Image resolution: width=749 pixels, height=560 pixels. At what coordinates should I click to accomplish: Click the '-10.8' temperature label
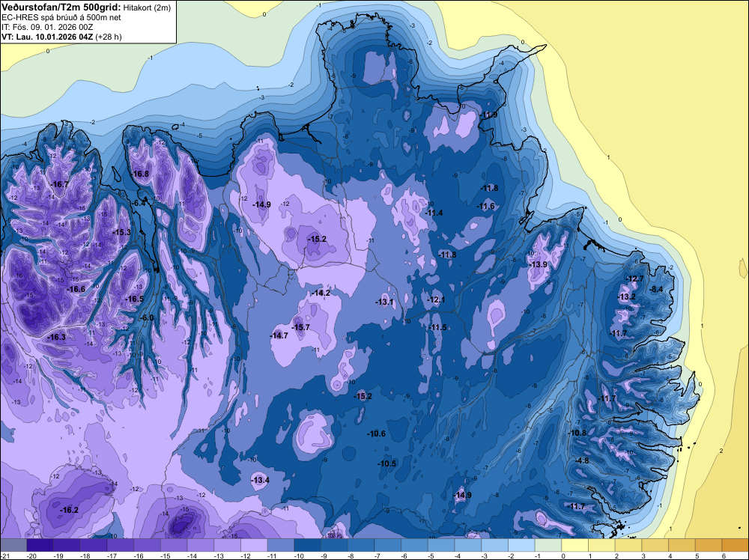[577, 433]
